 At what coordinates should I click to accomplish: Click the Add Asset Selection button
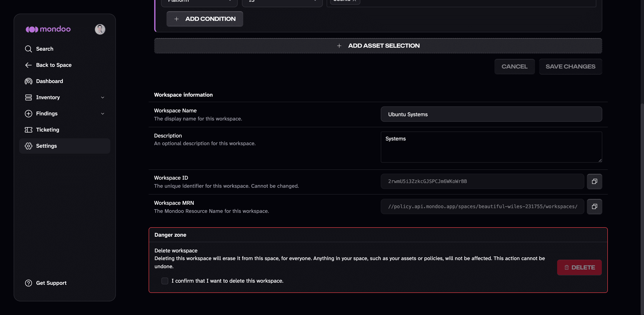378,46
